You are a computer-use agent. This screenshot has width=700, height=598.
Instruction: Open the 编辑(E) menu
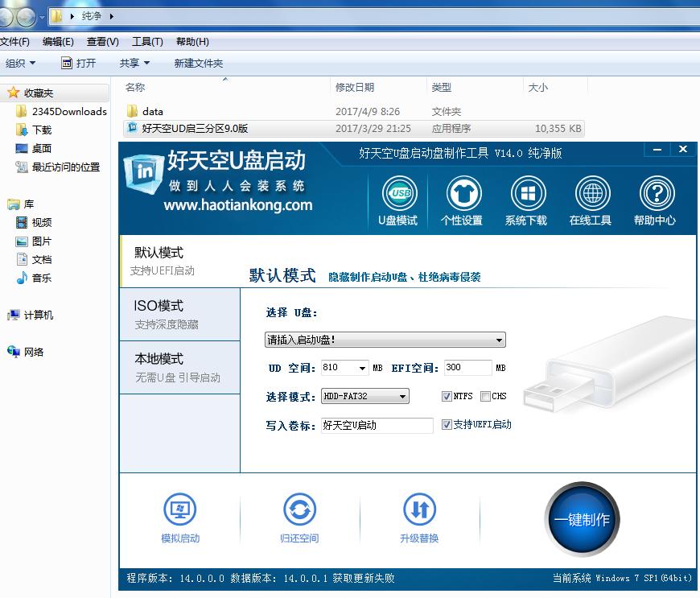(x=58, y=42)
